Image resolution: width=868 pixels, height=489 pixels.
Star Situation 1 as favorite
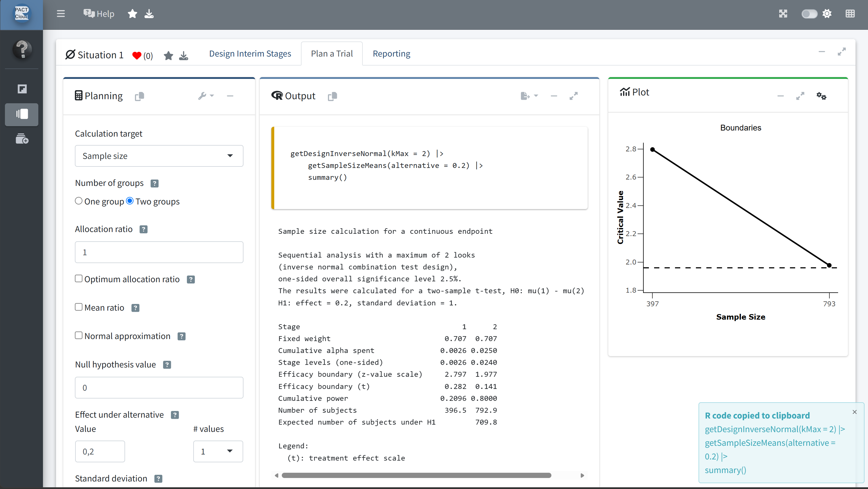(169, 56)
